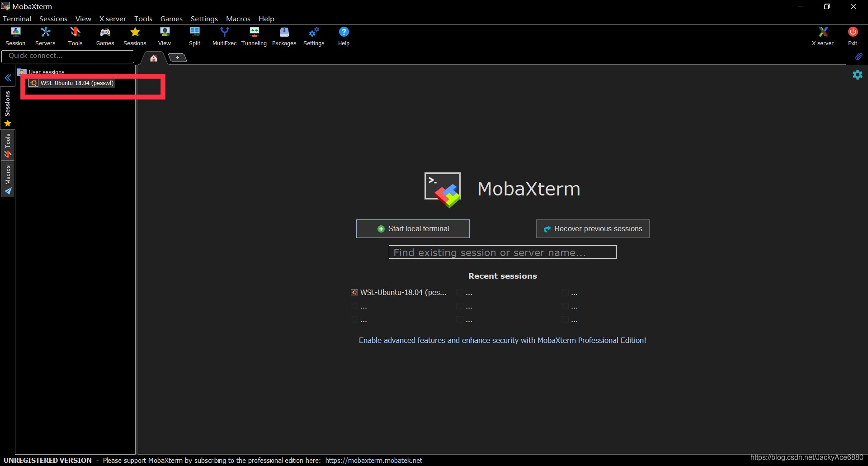Open the Games menu
Viewport: 868px width, 466px height.
pyautogui.click(x=171, y=19)
